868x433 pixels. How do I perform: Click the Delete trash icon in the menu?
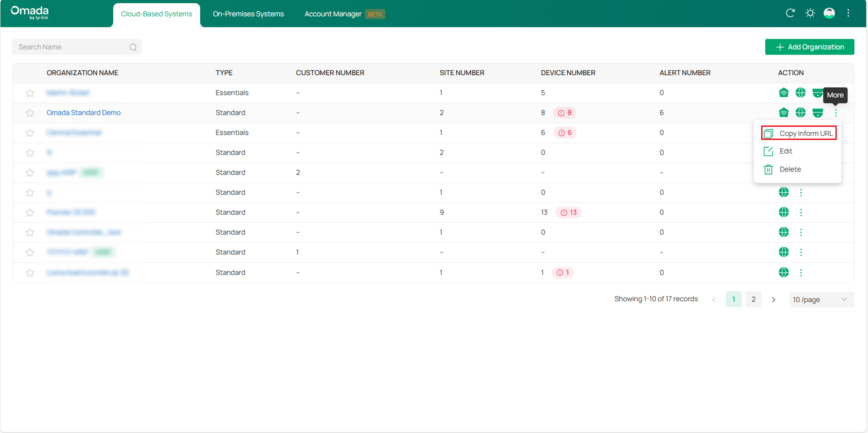pos(769,169)
